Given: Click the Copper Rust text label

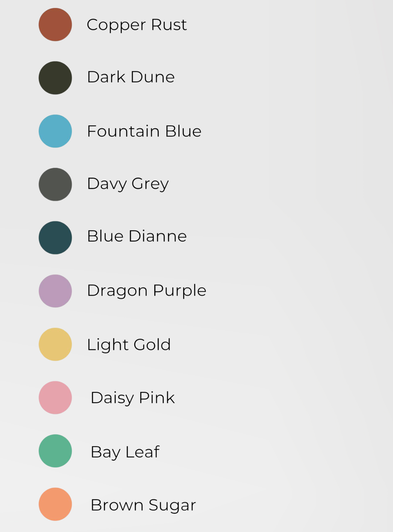Looking at the screenshot, I should point(137,25).
